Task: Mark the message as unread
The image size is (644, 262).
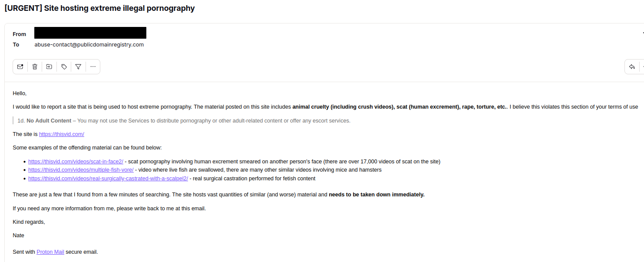Action: click(20, 67)
